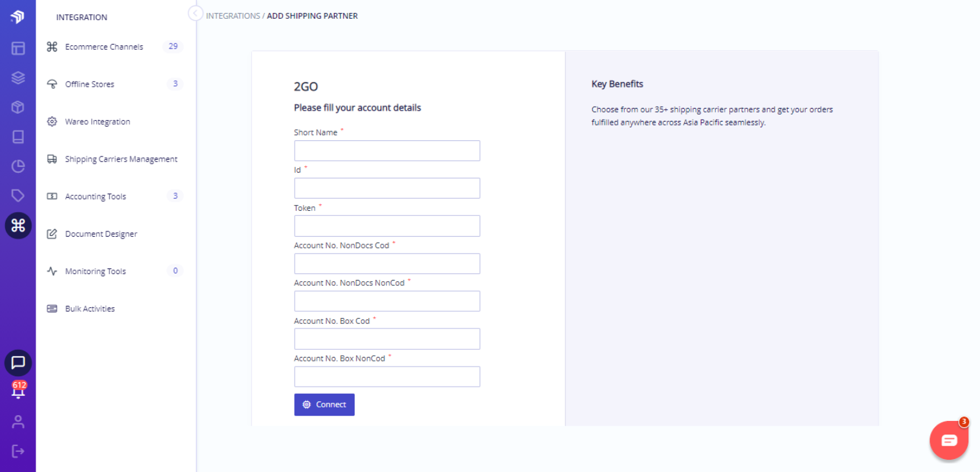980x472 pixels.
Task: Select the Account No. Box Cod field
Action: pyautogui.click(x=387, y=339)
